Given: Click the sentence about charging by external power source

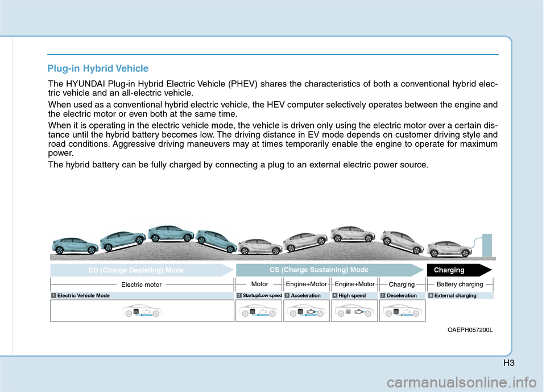Looking at the screenshot, I should (x=238, y=165).
